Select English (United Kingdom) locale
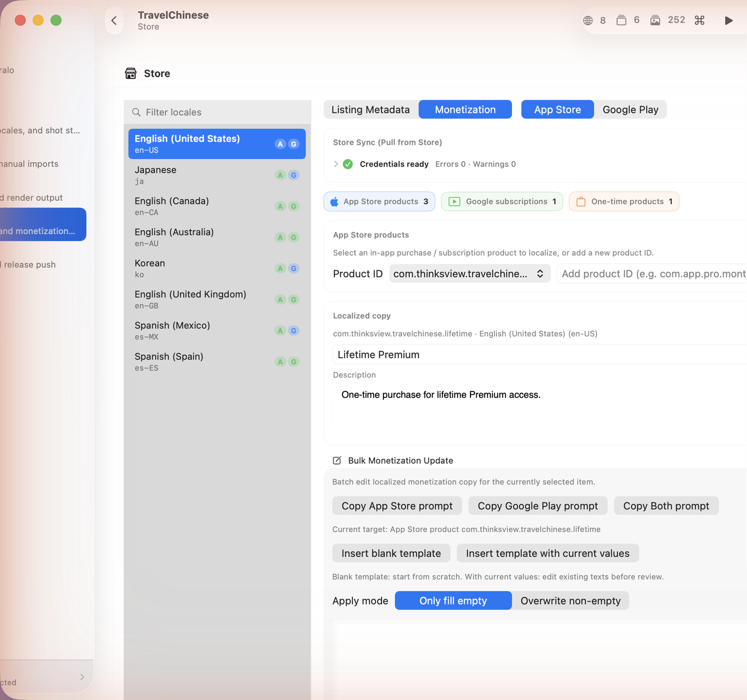 pos(217,300)
